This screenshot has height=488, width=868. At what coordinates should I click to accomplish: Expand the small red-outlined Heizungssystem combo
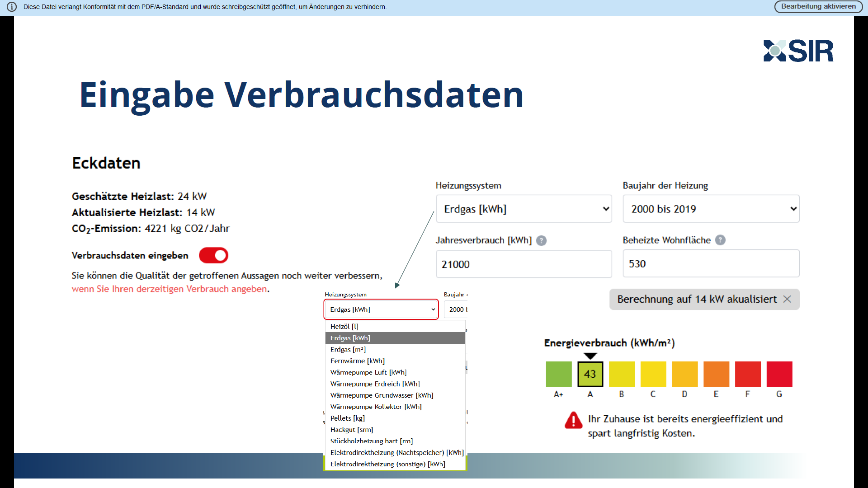pyautogui.click(x=381, y=310)
